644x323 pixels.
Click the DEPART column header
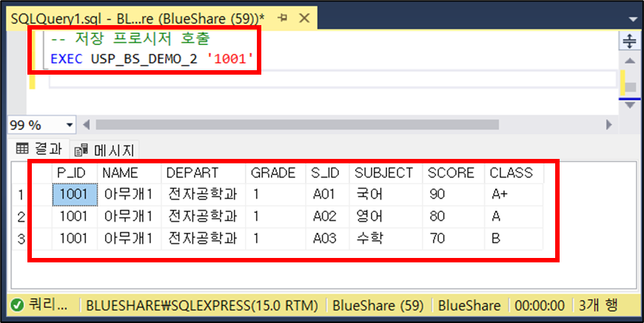tap(204, 173)
